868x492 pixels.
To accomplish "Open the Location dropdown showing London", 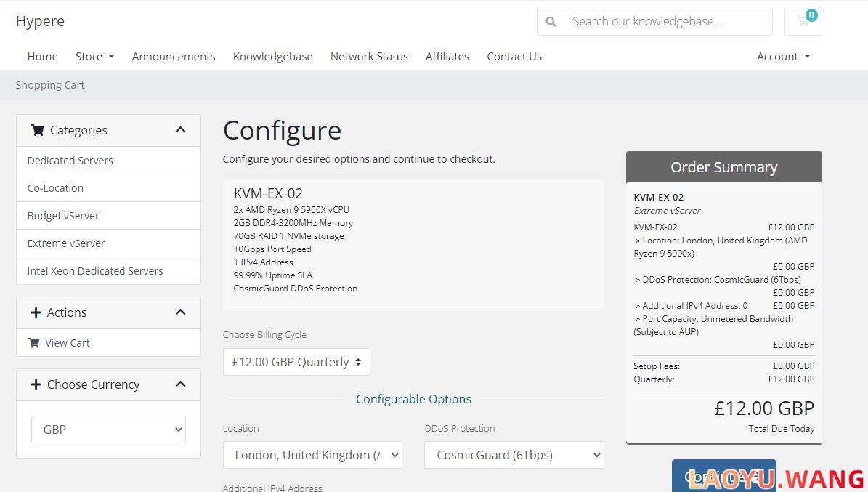I will tap(313, 455).
